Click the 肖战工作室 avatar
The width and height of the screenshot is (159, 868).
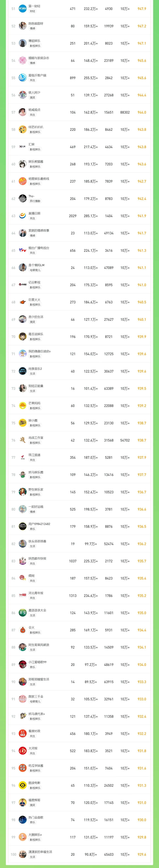click(x=23, y=440)
